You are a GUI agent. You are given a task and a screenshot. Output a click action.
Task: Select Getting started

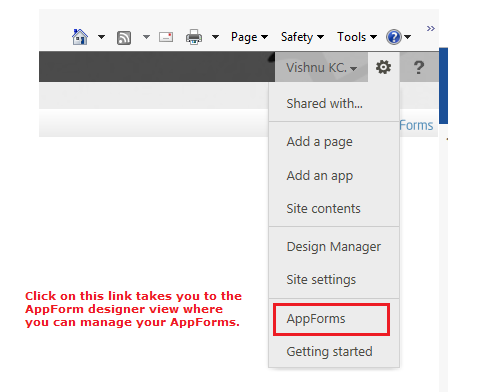tap(334, 352)
